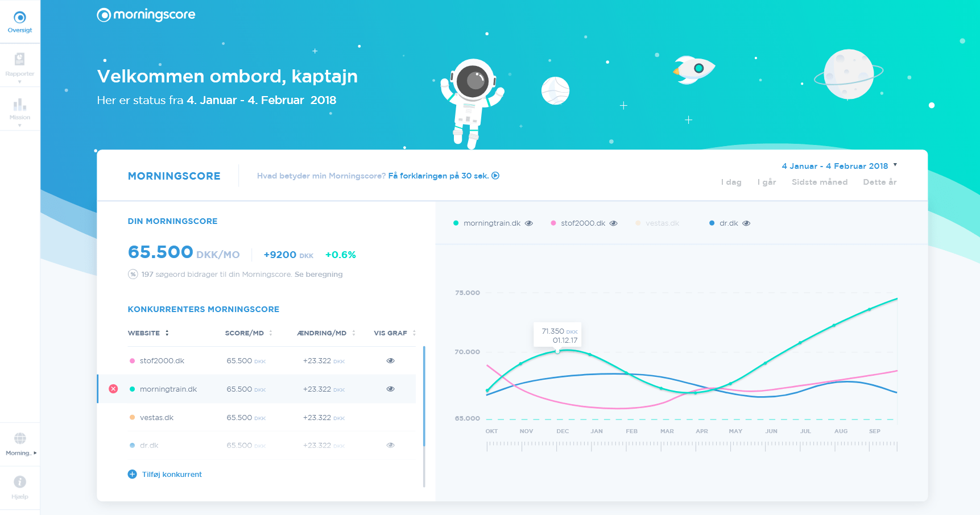Click the morningscore logo
980x515 pixels.
click(146, 15)
